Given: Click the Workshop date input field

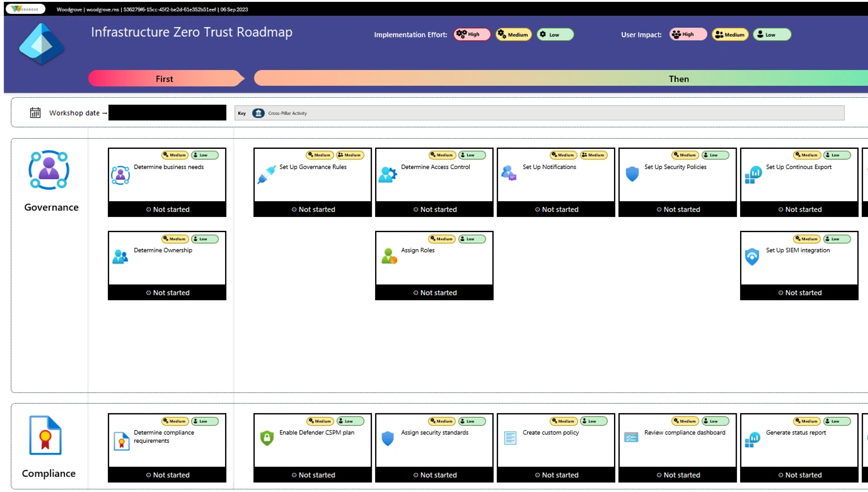Looking at the screenshot, I should [167, 112].
